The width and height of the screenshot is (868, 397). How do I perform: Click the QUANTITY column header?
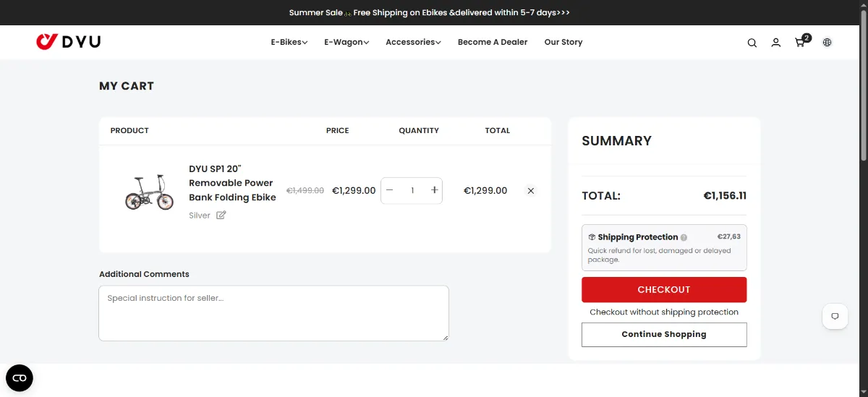(419, 131)
